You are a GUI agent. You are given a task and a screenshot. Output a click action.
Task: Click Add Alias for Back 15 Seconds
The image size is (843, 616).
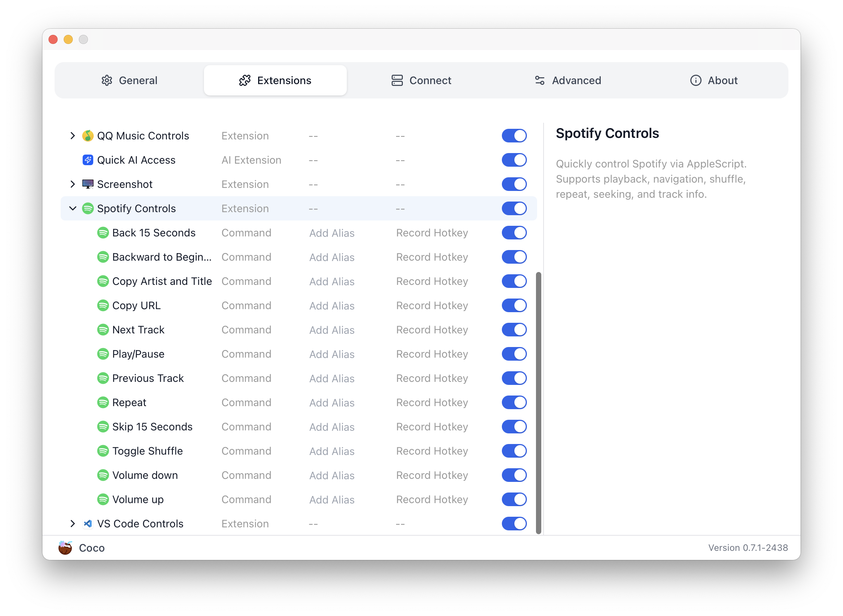point(332,233)
